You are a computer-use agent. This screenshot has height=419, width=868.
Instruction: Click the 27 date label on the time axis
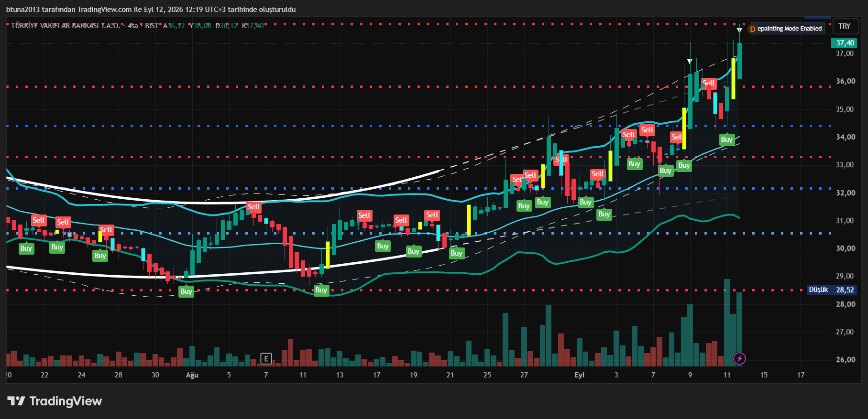(524, 375)
